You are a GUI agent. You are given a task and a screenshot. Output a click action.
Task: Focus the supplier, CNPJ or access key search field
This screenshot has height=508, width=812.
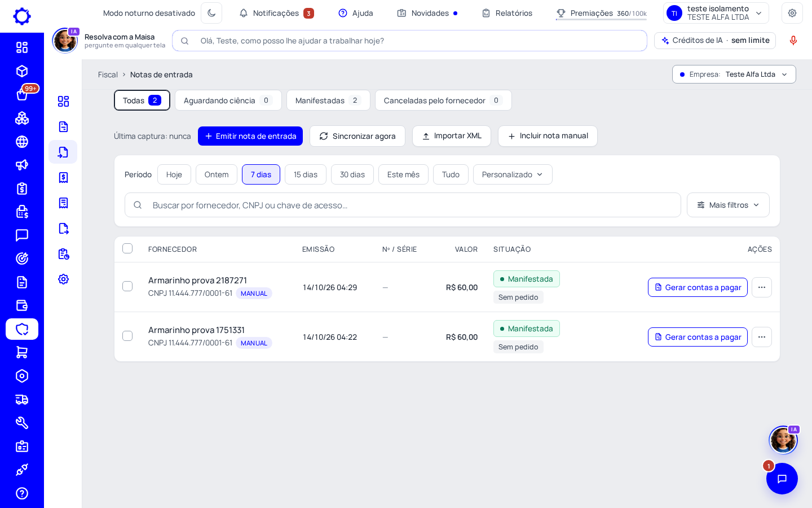tap(403, 205)
